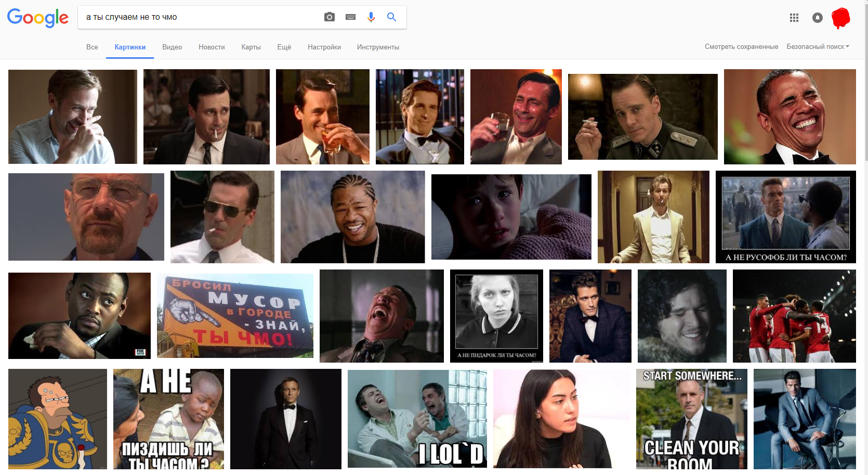Open the Новости tab
Viewport: 868px width, 475px height.
coord(212,47)
